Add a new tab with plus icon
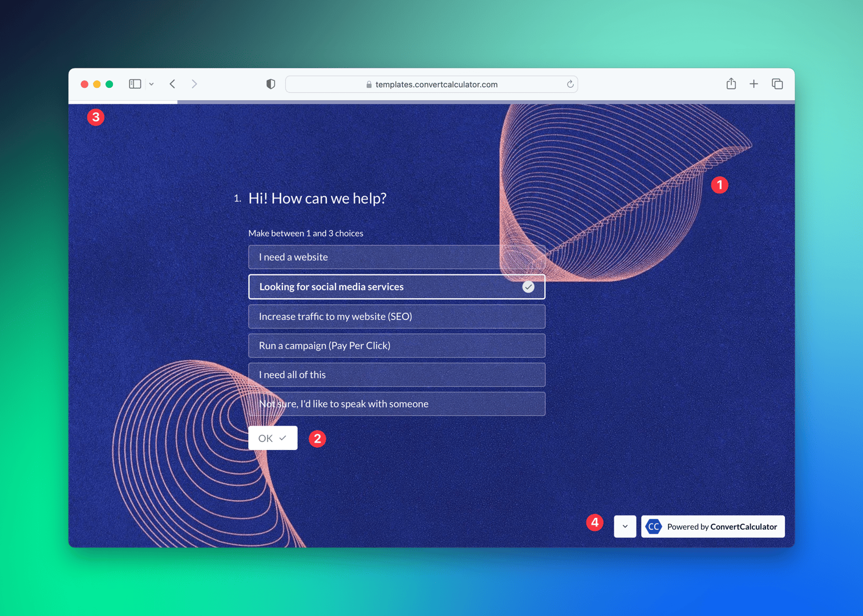Image resolution: width=863 pixels, height=616 pixels. pyautogui.click(x=753, y=84)
